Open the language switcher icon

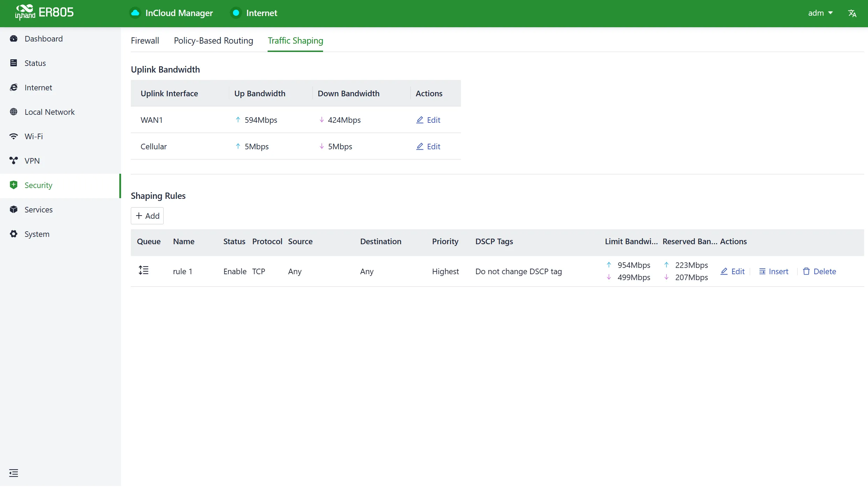click(852, 13)
